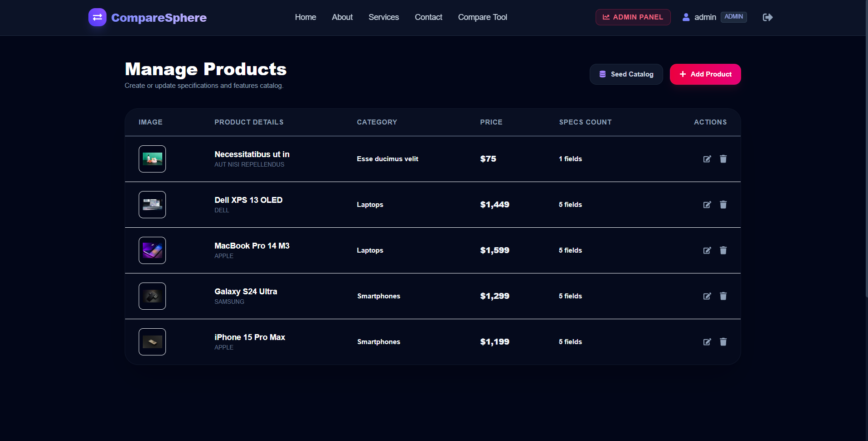The width and height of the screenshot is (868, 441).
Task: Click the Seed Catalog button
Action: (626, 74)
